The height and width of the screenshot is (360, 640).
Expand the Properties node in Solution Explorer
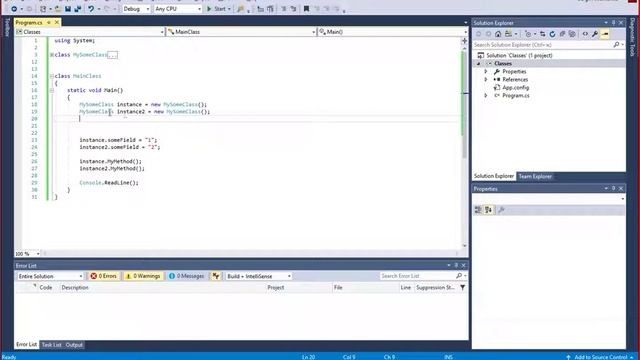[486, 71]
